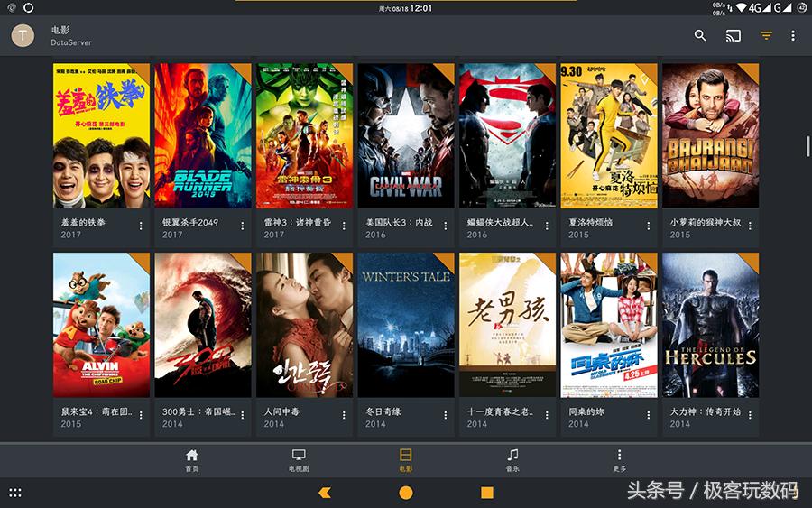
Task: Open the Thor 3 movie poster
Action: point(305,135)
